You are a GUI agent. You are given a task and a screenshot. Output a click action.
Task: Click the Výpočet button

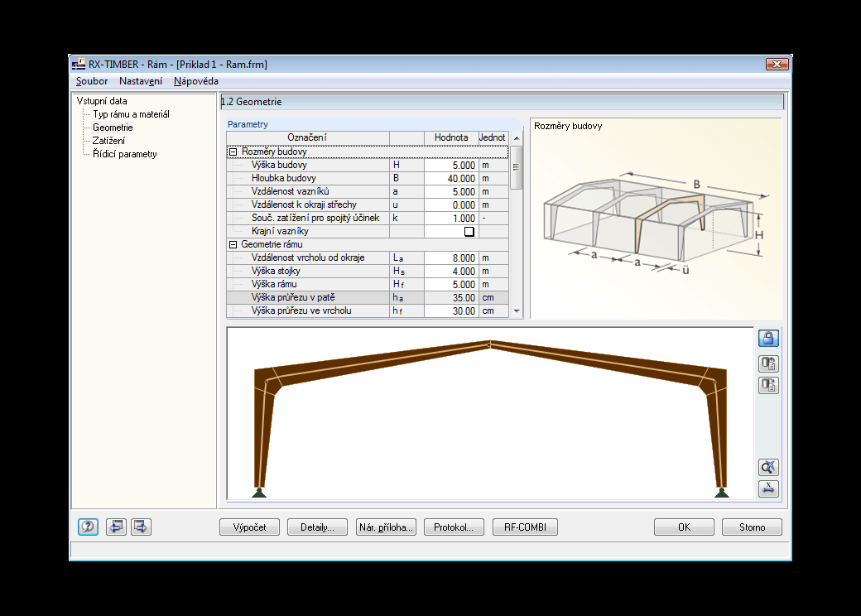coord(249,527)
